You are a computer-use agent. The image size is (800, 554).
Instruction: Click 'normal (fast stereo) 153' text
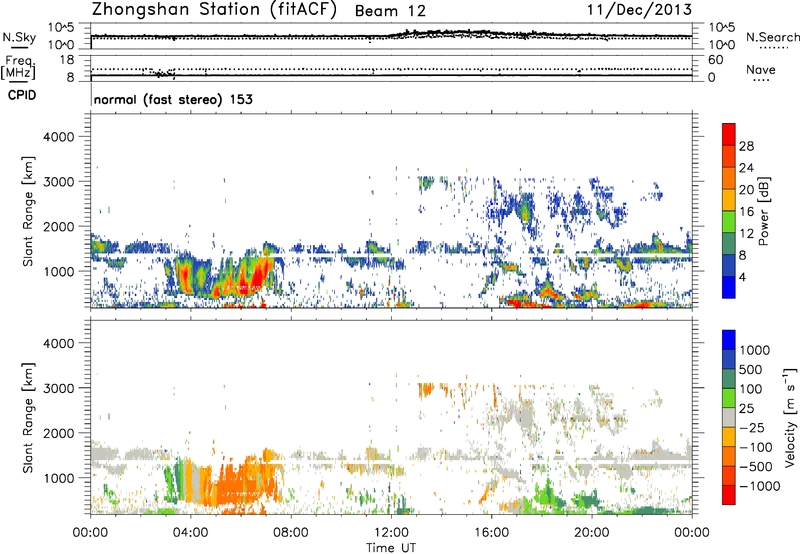click(173, 99)
